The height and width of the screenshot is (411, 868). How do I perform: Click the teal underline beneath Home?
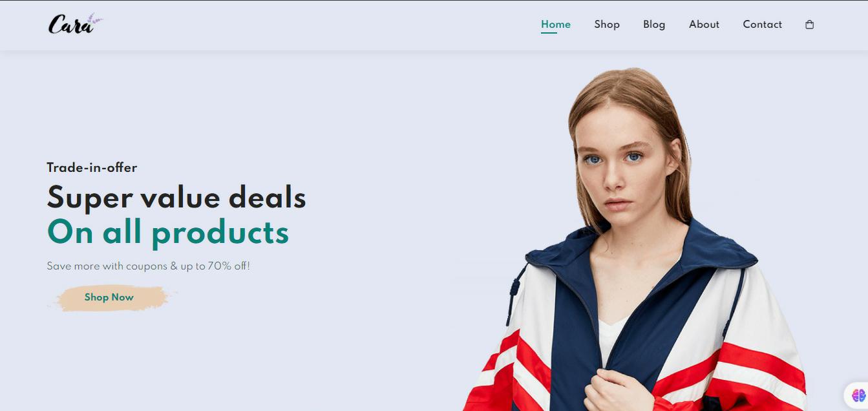pyautogui.click(x=549, y=32)
